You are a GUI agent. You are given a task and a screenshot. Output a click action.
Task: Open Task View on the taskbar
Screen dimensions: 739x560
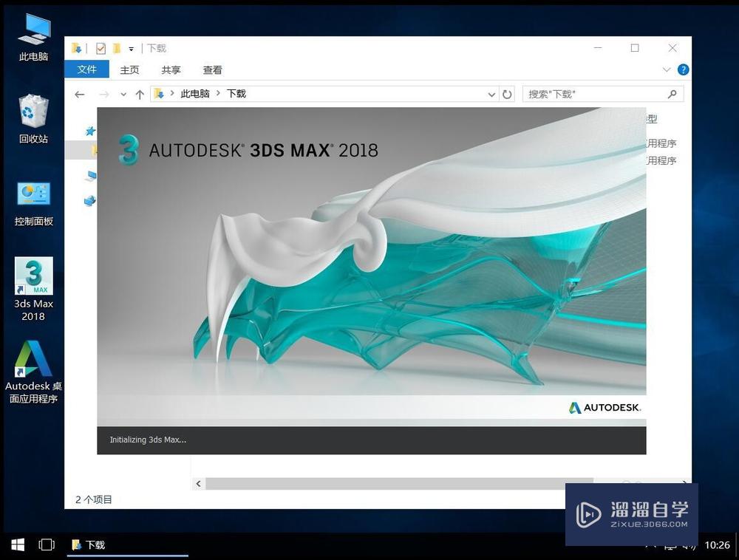(46, 545)
